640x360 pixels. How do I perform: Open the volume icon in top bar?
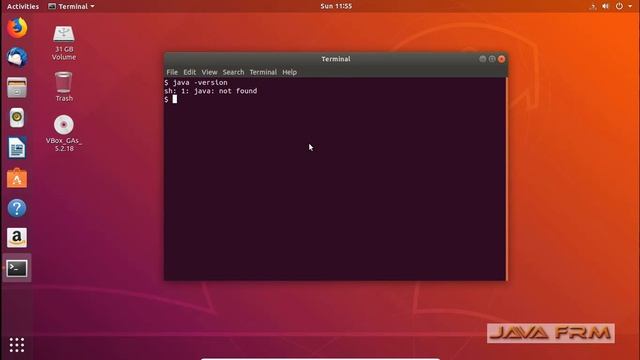pyautogui.click(x=605, y=6)
